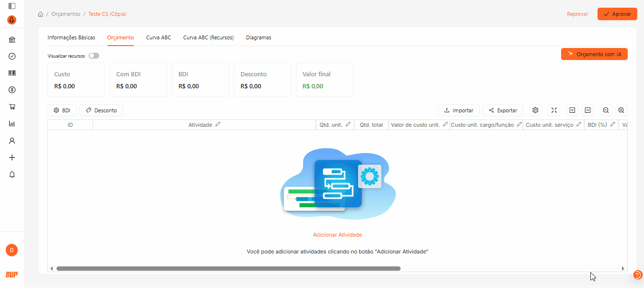Toggle the sidebar panel collapse icon
The image size is (644, 288).
tap(12, 6)
